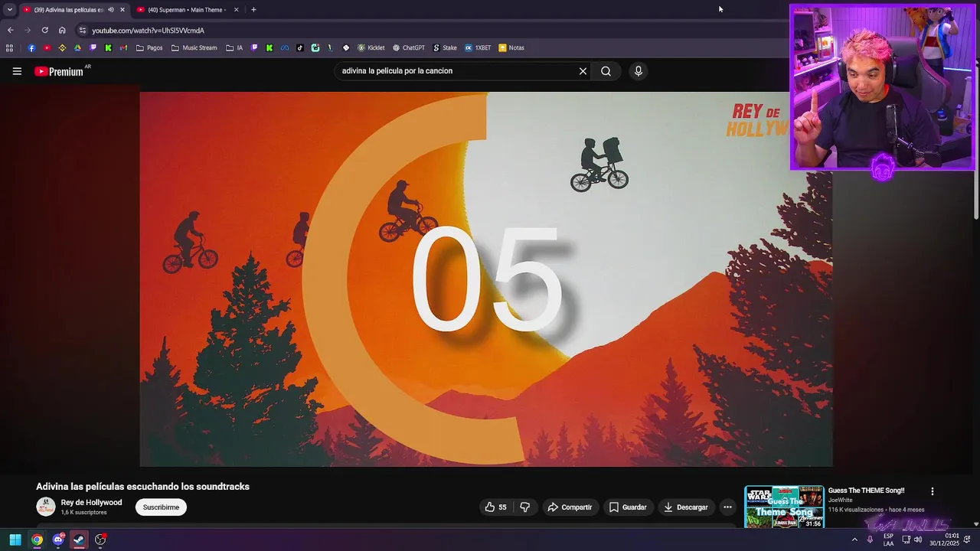Open Discord from the taskbar

(58, 540)
